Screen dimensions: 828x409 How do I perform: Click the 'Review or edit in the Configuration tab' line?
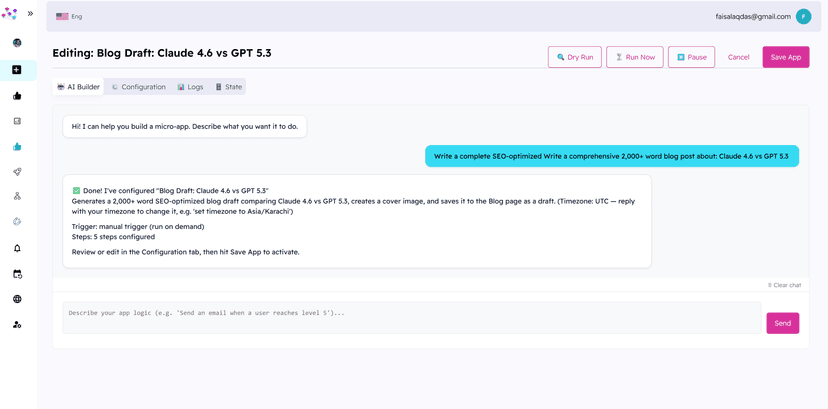tap(185, 252)
